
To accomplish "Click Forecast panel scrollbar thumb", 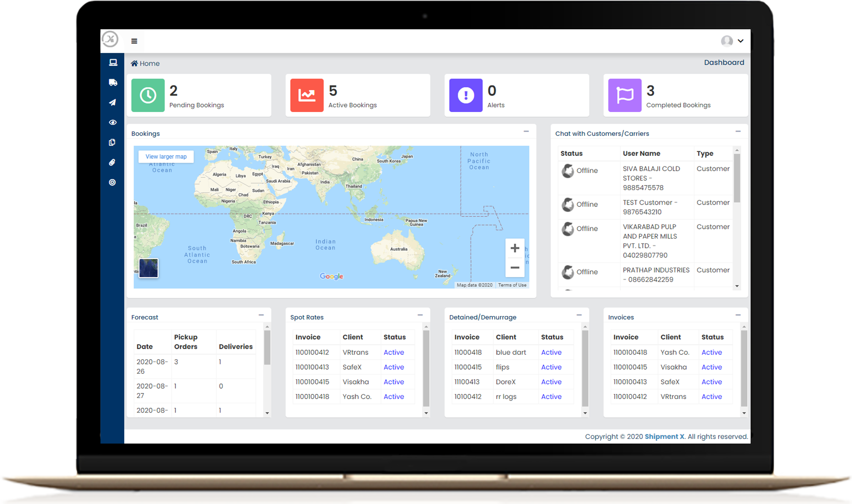I will (x=267, y=347).
